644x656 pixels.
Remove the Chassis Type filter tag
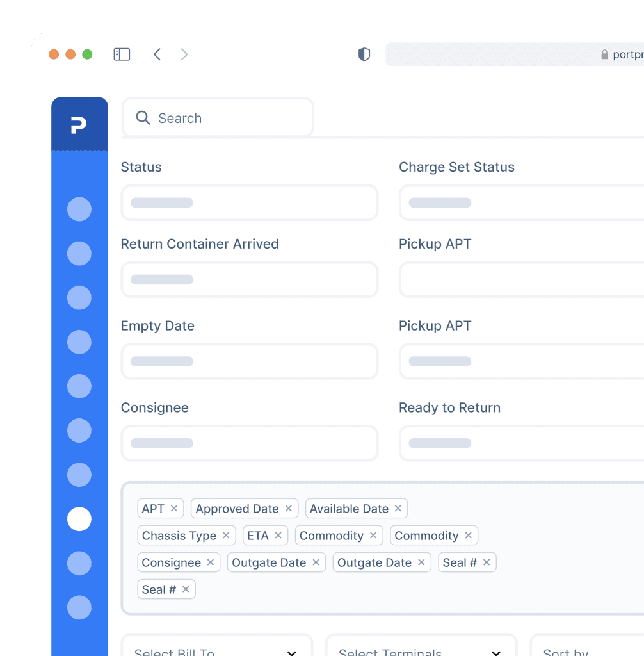tap(226, 535)
